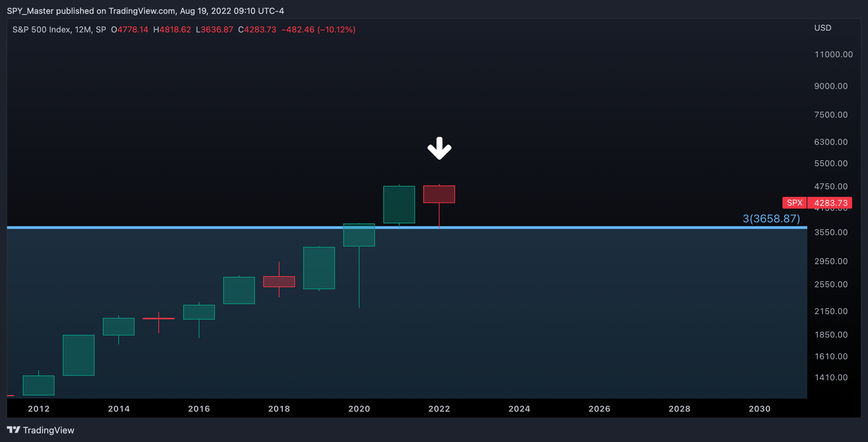The width and height of the screenshot is (868, 442).
Task: Click the red SPX price tag
Action: 795,203
